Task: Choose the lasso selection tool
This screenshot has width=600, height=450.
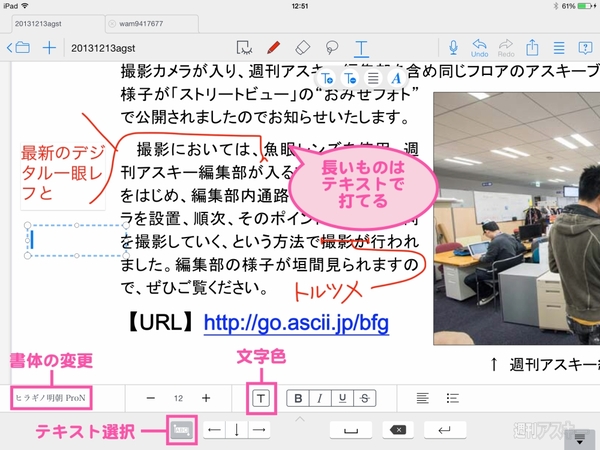Action: point(331,47)
